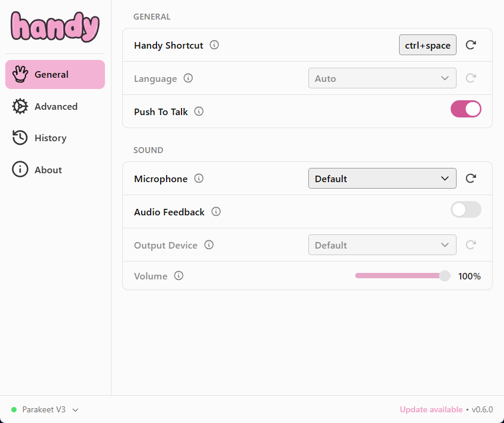
Task: Click the info icon next to Volume
Action: [178, 276]
